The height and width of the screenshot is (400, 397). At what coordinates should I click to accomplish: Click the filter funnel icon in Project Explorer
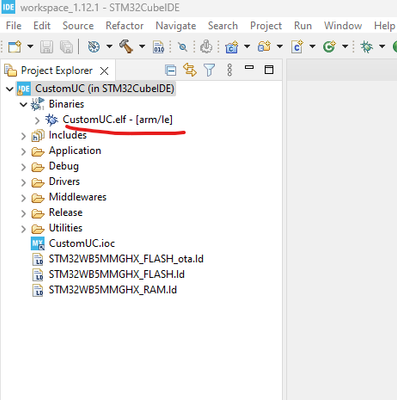pos(209,70)
